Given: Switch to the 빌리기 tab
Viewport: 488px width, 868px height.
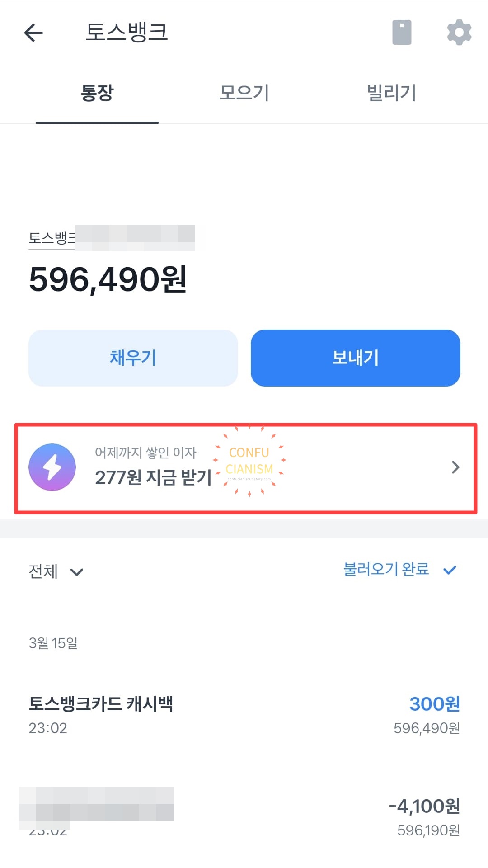Looking at the screenshot, I should pos(391,93).
